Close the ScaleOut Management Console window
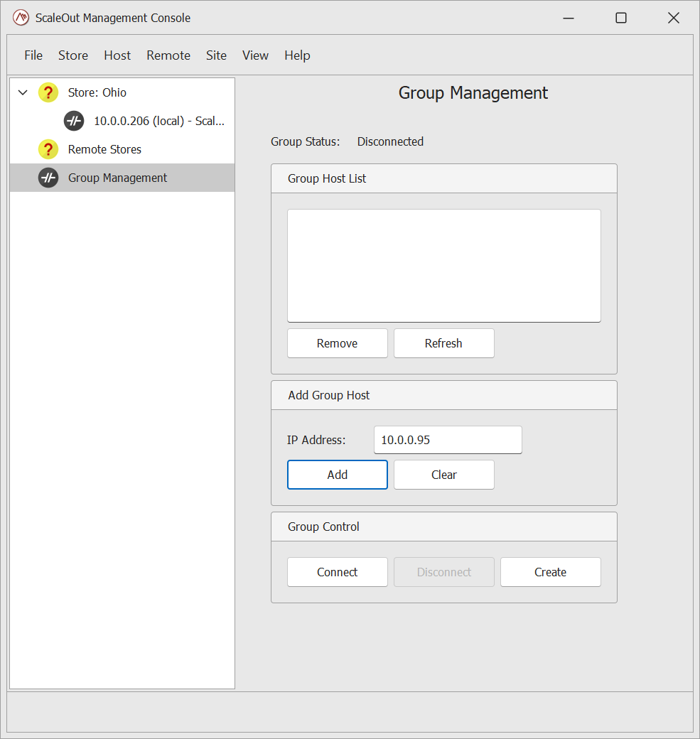The image size is (700, 739). pyautogui.click(x=674, y=18)
